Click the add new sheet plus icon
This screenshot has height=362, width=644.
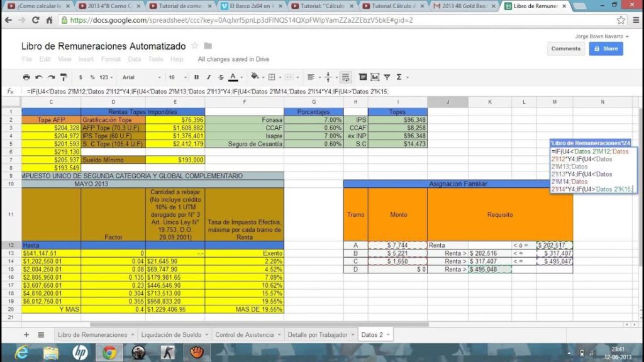tap(26, 335)
